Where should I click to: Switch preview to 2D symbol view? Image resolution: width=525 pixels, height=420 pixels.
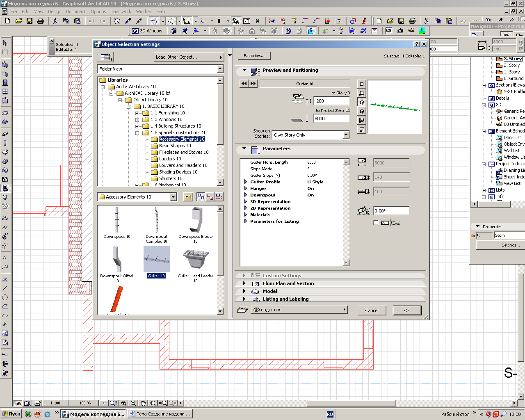pos(361,84)
